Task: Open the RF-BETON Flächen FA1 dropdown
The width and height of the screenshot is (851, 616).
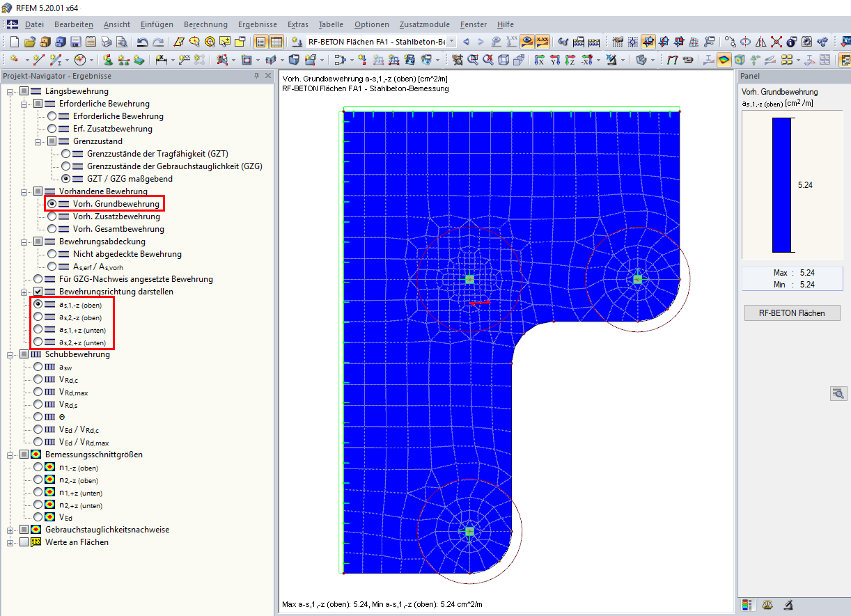Action: (452, 42)
